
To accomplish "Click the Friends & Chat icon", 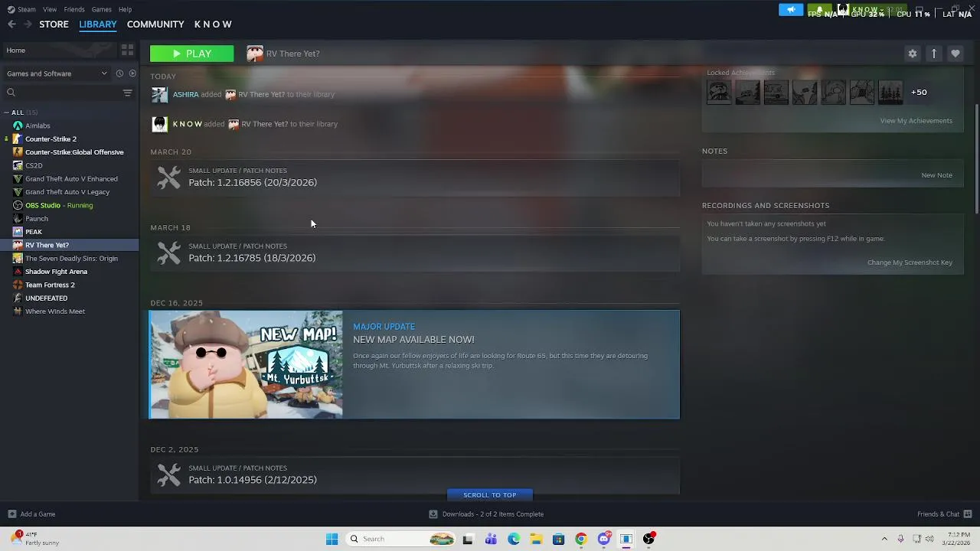I will 967,514.
